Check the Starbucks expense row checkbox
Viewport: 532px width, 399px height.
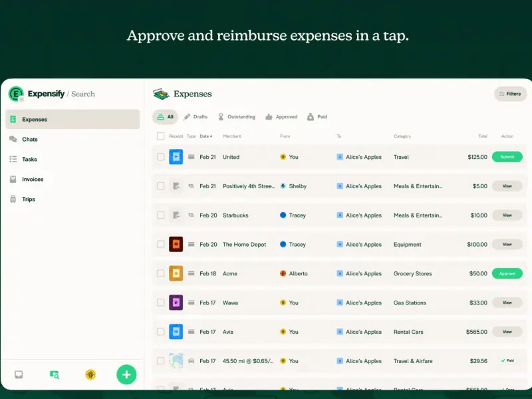160,215
